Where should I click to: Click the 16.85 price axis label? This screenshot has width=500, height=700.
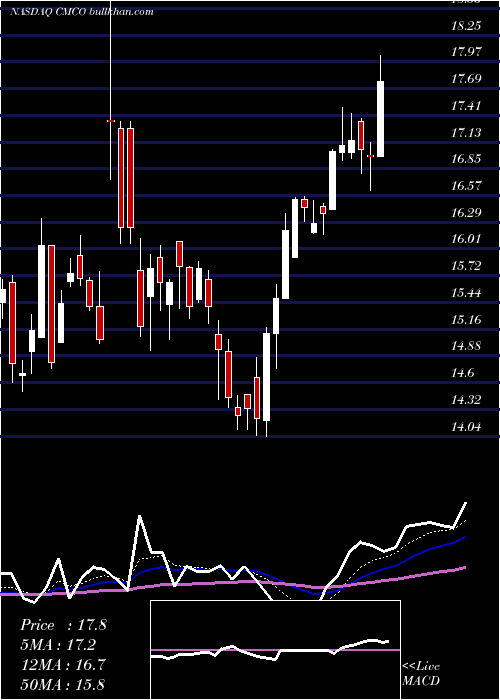click(466, 159)
